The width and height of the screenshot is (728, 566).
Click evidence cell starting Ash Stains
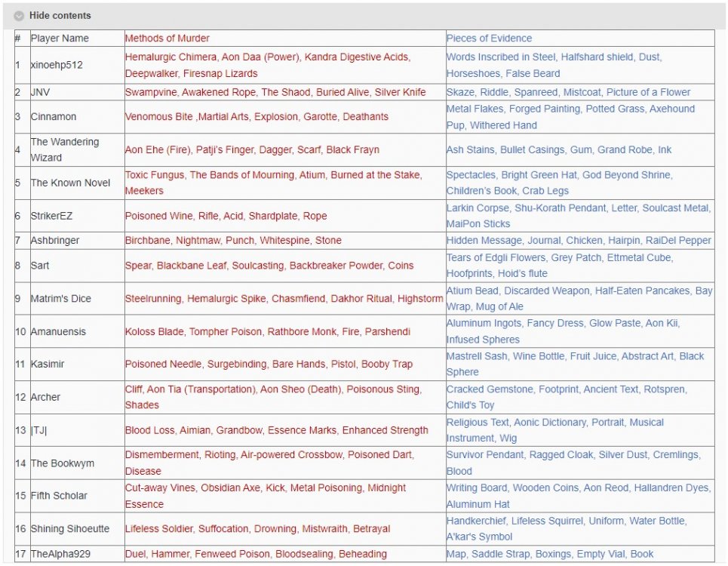[580, 149]
